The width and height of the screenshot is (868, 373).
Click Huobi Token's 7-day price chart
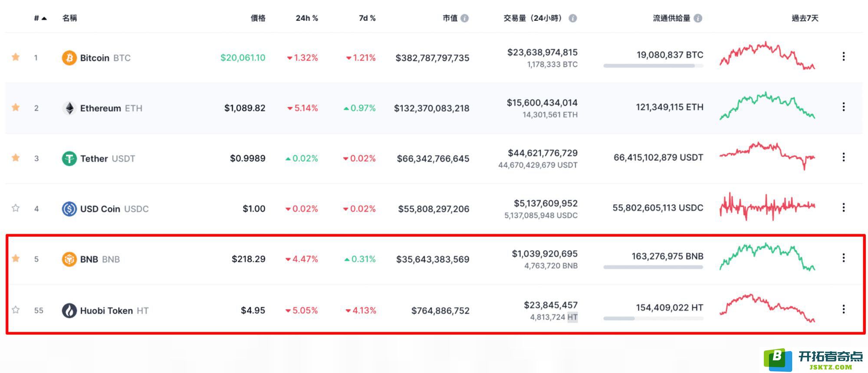tap(767, 308)
